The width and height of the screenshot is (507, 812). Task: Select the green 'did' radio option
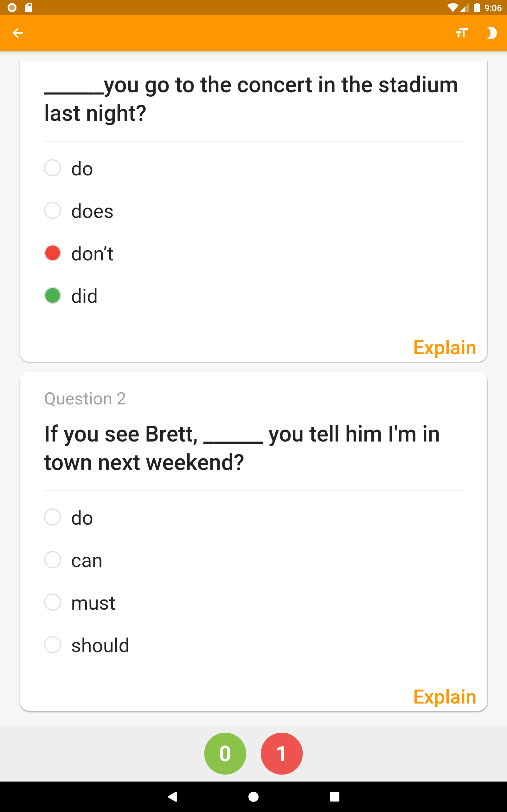pos(53,296)
